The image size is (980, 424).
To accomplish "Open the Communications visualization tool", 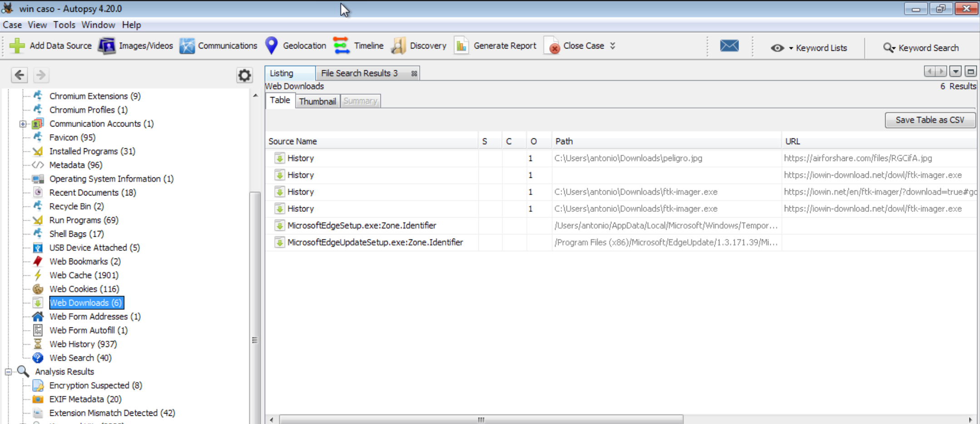I will [218, 46].
